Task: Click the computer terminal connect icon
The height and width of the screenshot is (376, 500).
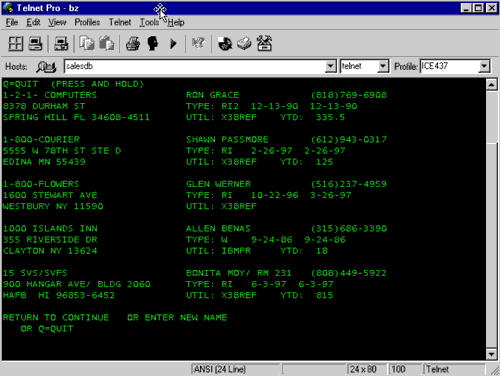Action: 35,44
